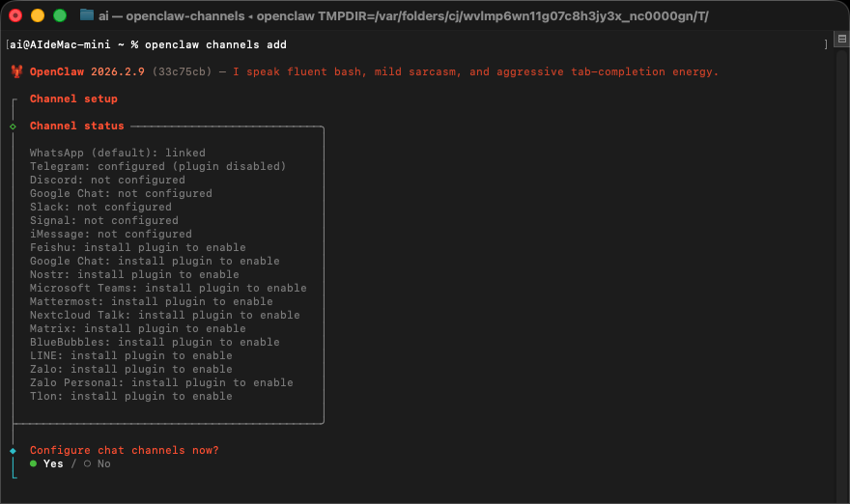The height and width of the screenshot is (504, 850).
Task: Click the Channel setup heading
Action: (x=73, y=98)
